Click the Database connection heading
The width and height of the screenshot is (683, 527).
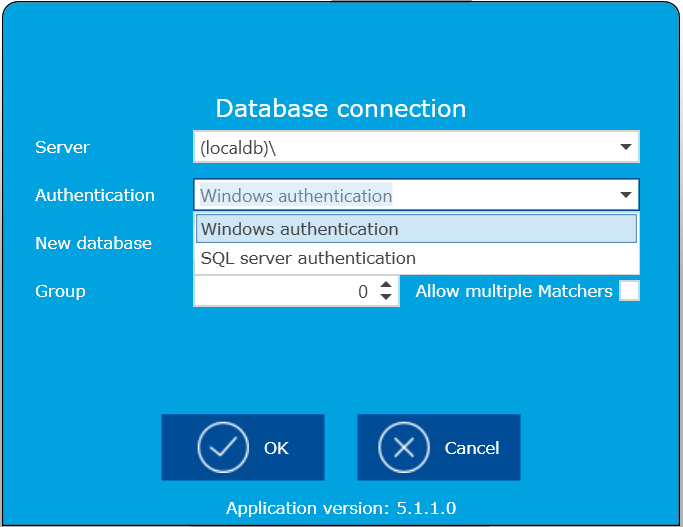(341, 108)
